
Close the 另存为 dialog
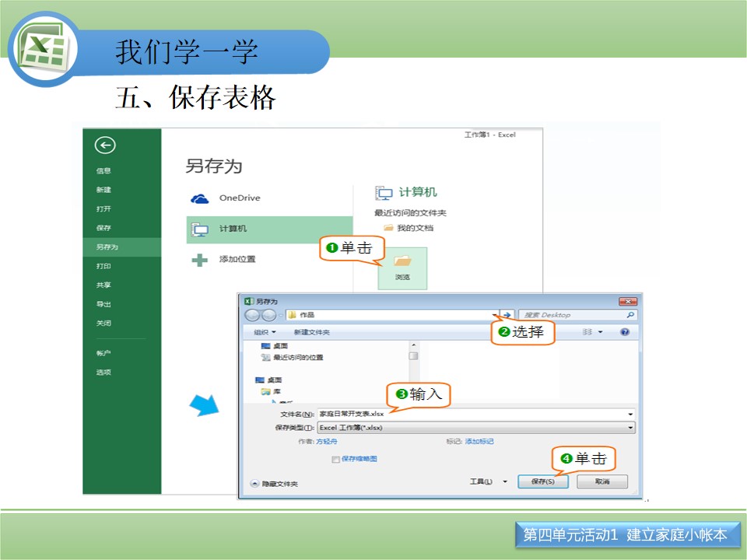click(x=628, y=302)
